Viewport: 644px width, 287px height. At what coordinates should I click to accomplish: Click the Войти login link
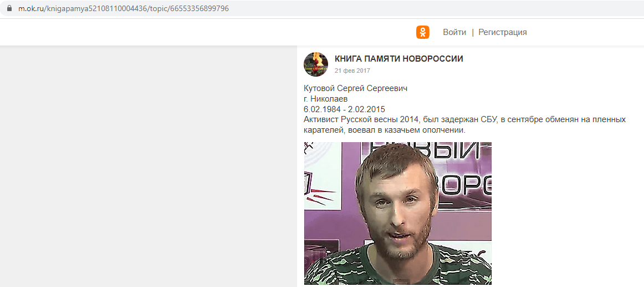(x=454, y=32)
